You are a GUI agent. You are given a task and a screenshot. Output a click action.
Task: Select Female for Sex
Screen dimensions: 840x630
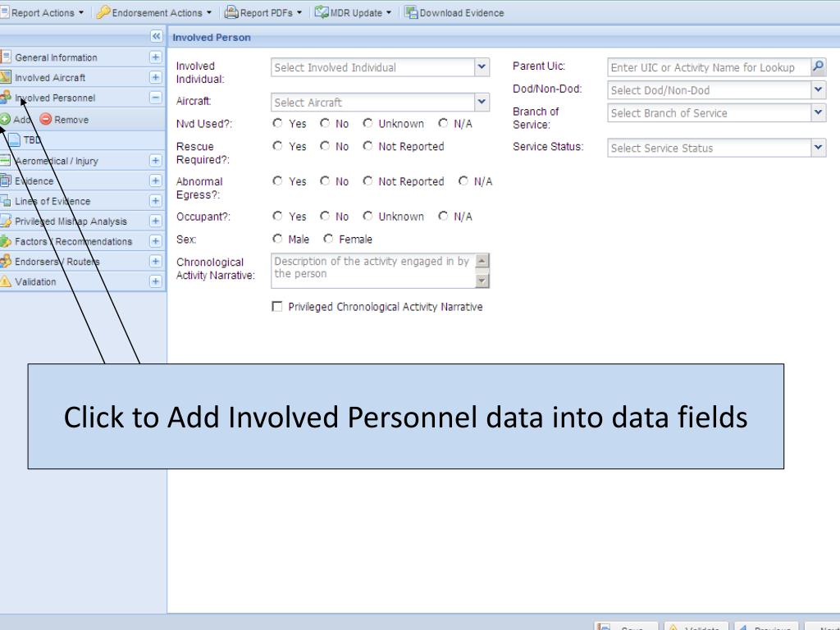(328, 239)
